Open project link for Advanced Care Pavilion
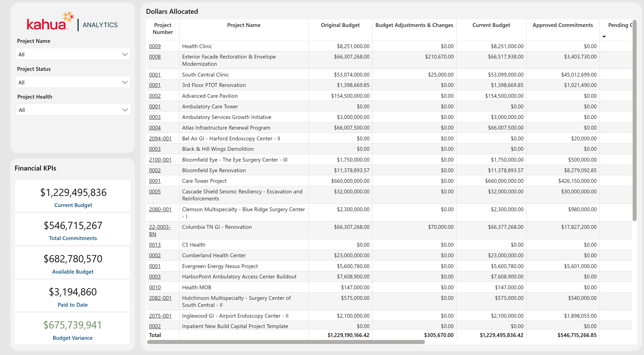644x355 pixels. tap(155, 96)
